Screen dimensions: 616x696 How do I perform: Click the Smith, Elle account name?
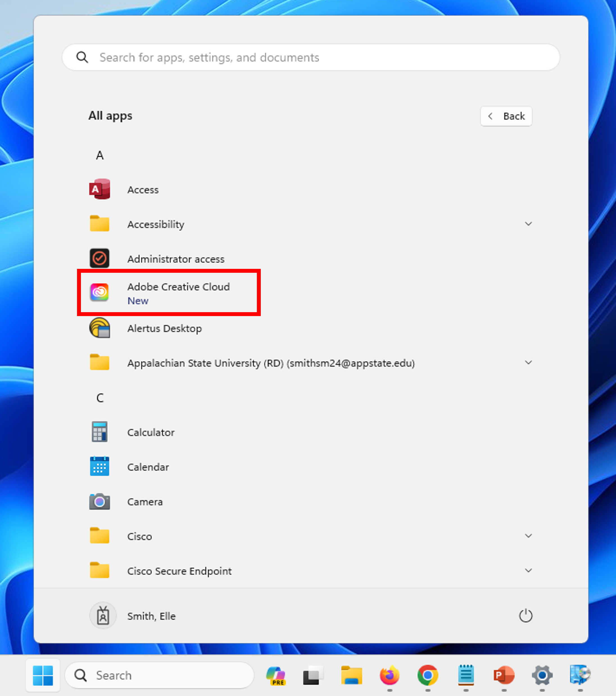151,616
